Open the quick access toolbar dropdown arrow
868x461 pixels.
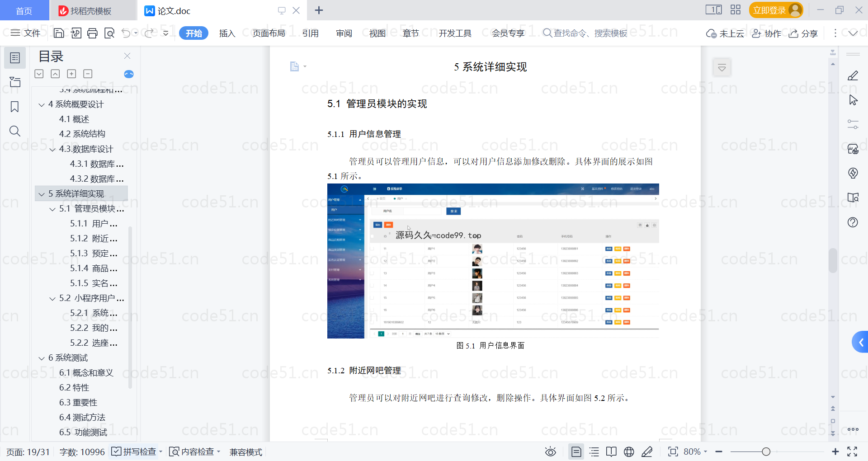coord(166,33)
